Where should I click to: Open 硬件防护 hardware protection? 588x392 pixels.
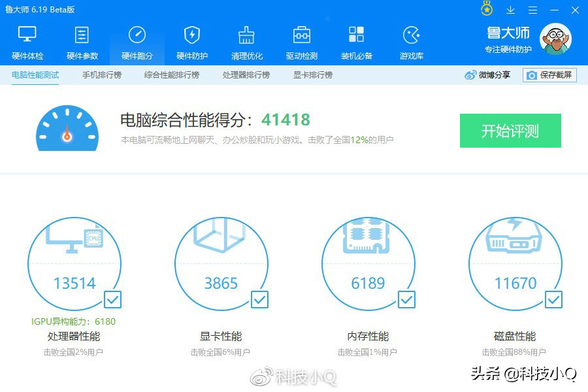(x=191, y=41)
